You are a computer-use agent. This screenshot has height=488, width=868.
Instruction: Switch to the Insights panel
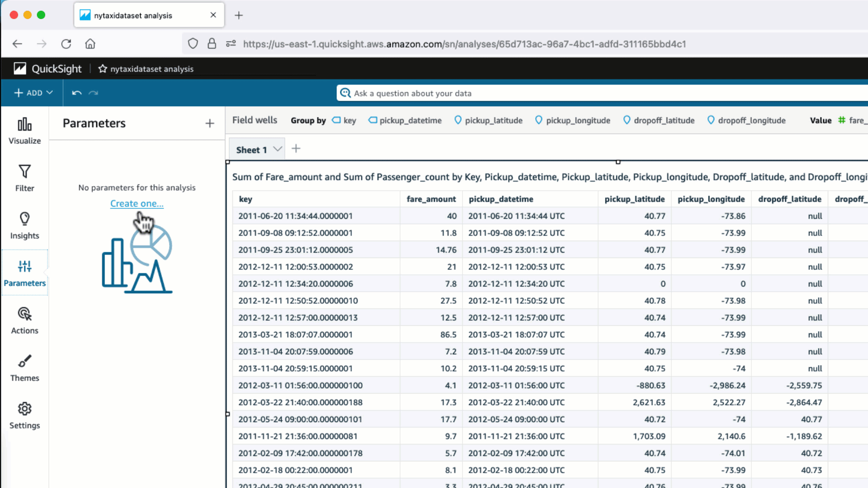pos(24,225)
